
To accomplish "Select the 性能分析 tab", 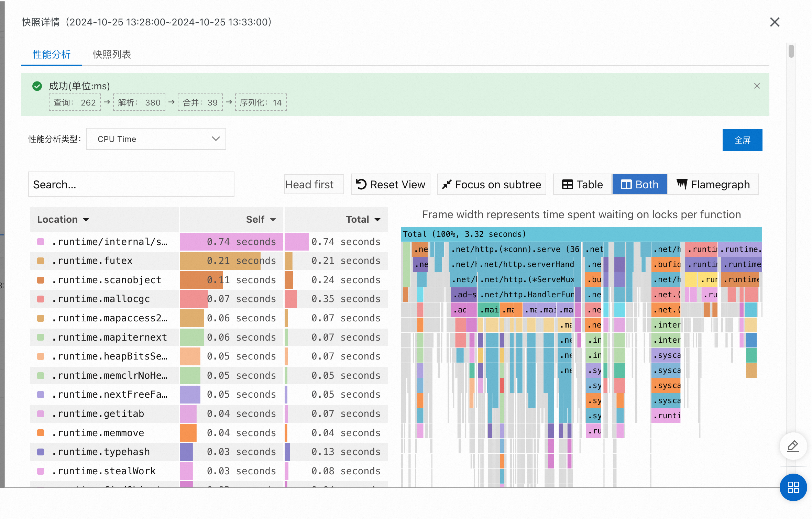I will pyautogui.click(x=52, y=54).
